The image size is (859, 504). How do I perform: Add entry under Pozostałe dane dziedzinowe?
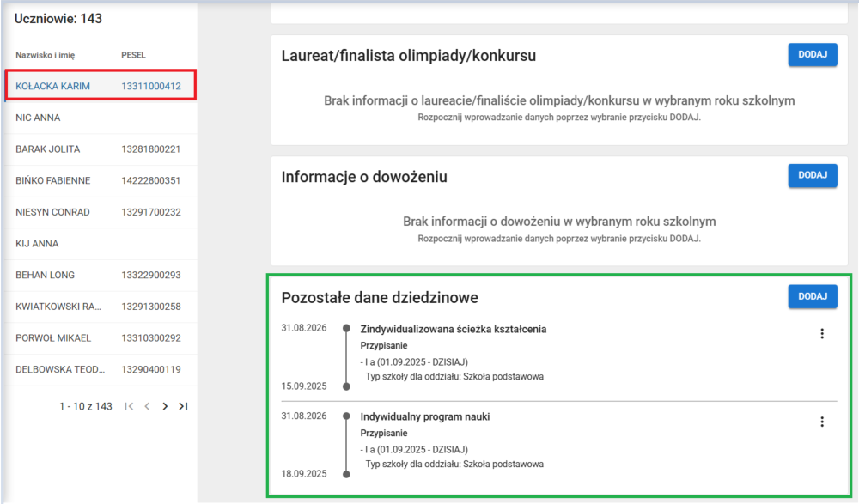pos(812,296)
